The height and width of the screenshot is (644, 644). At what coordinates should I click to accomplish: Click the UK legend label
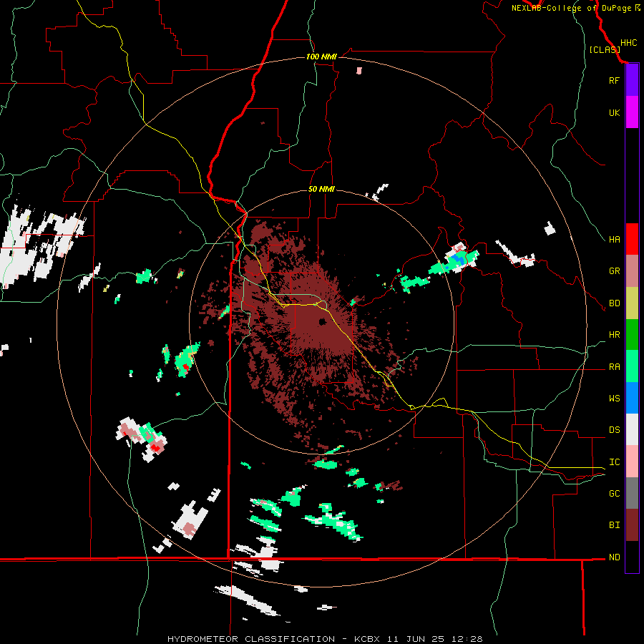(614, 112)
